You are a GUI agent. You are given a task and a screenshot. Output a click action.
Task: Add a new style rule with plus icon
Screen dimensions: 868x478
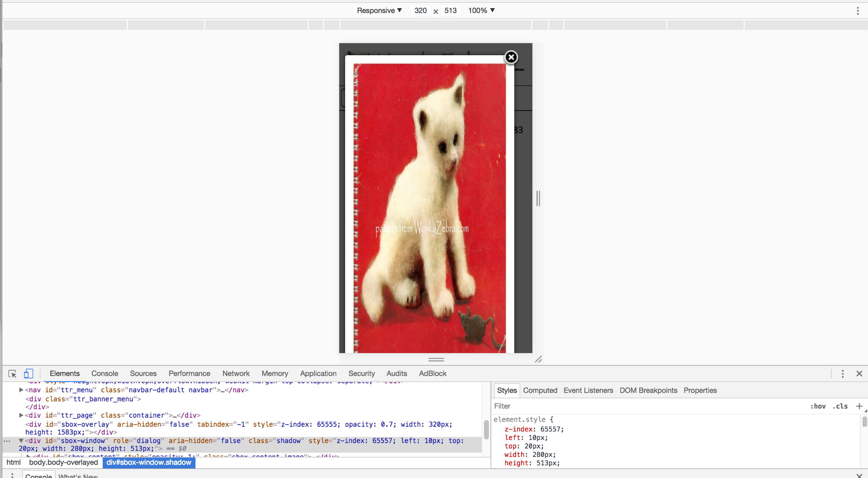coord(859,406)
